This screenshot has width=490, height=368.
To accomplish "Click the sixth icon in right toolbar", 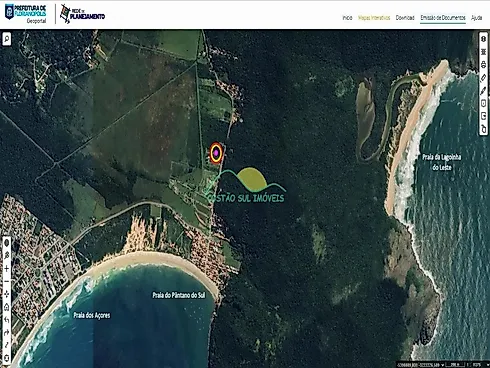I will (x=483, y=103).
